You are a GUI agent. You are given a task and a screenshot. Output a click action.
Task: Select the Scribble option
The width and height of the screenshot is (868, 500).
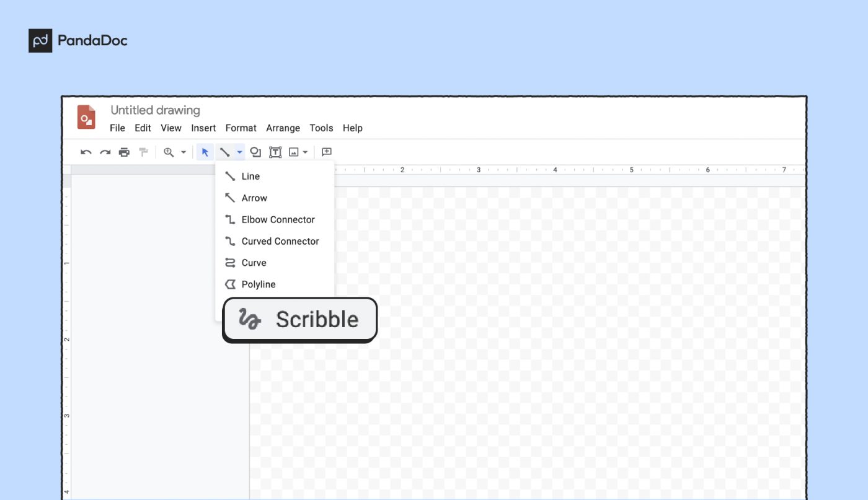[300, 320]
